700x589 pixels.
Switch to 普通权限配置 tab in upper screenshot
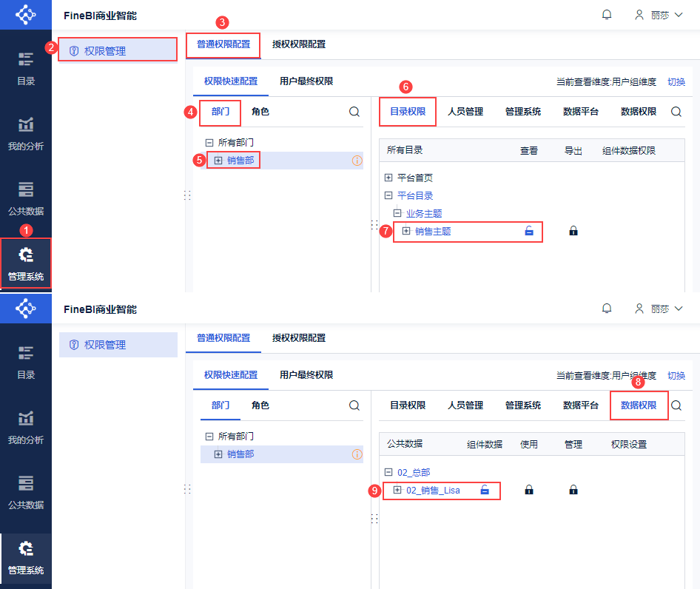[223, 44]
